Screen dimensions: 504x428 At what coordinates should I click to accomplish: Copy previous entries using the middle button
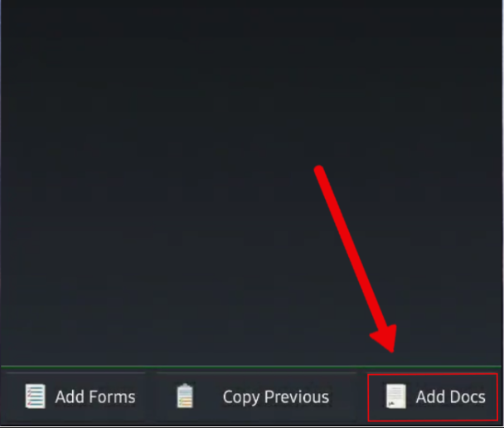[256, 396]
